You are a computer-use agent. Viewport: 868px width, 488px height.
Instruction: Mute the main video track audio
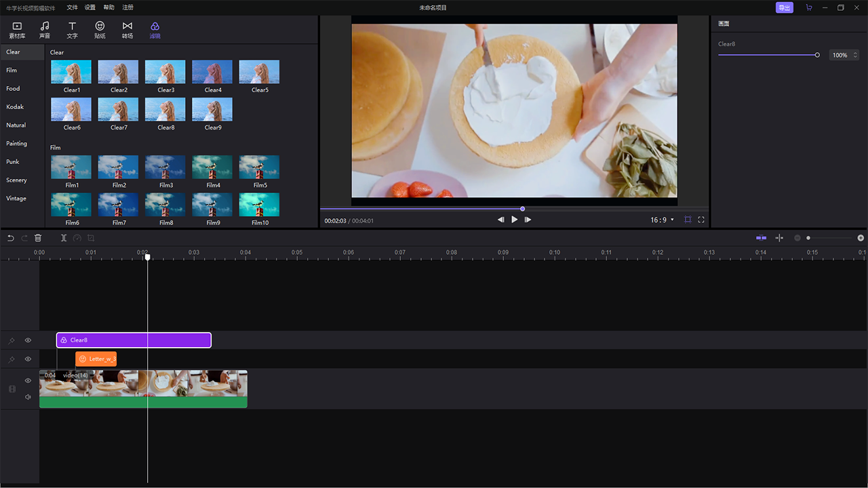click(28, 397)
